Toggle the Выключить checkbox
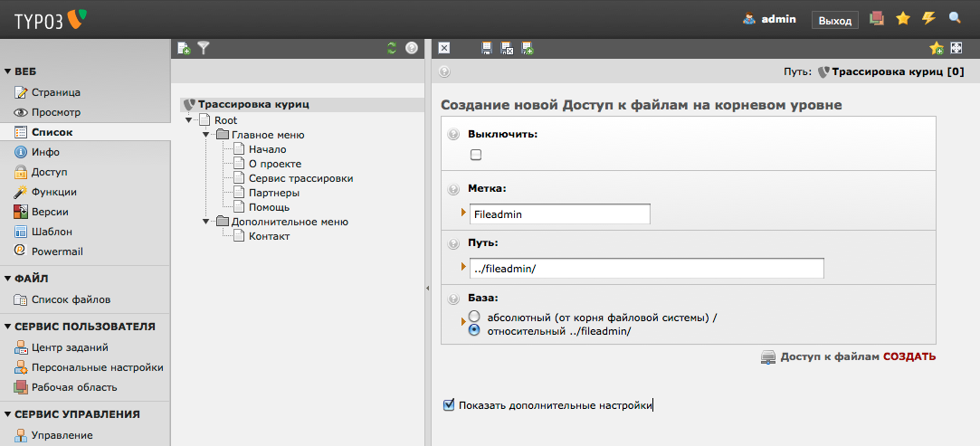The width and height of the screenshot is (980, 446). [x=476, y=155]
